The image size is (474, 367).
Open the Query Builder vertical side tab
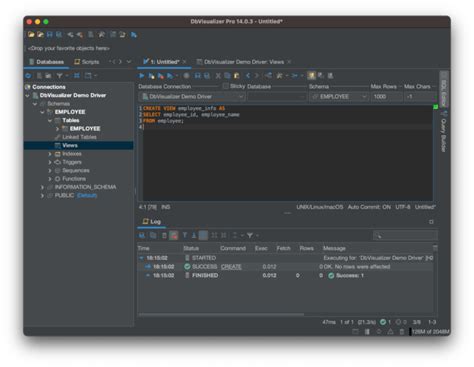[444, 133]
